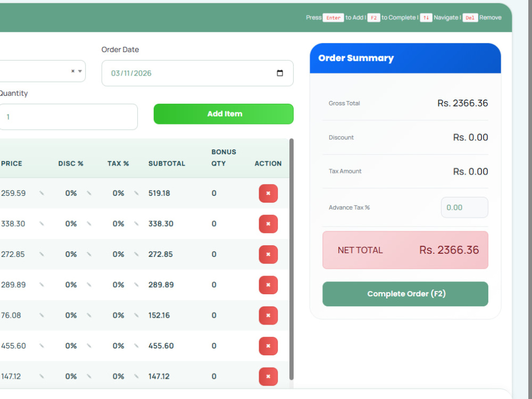532x399 pixels.
Task: Click the F2 key hint badge
Action: tap(373, 18)
